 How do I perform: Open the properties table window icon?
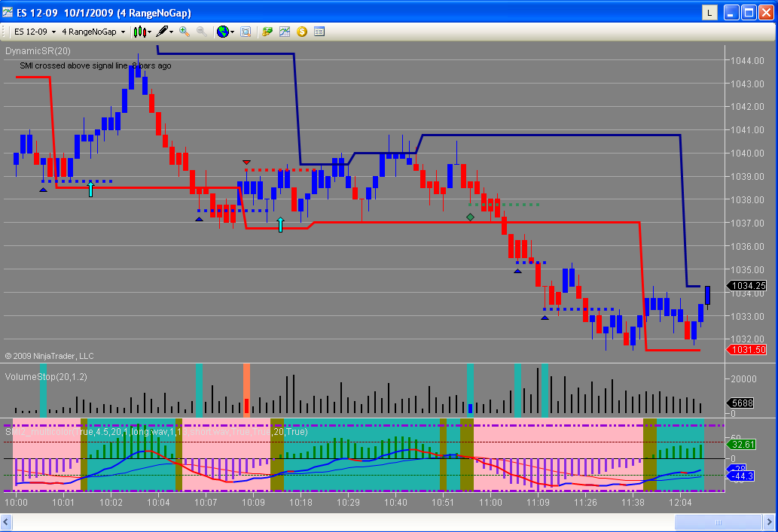[319, 32]
